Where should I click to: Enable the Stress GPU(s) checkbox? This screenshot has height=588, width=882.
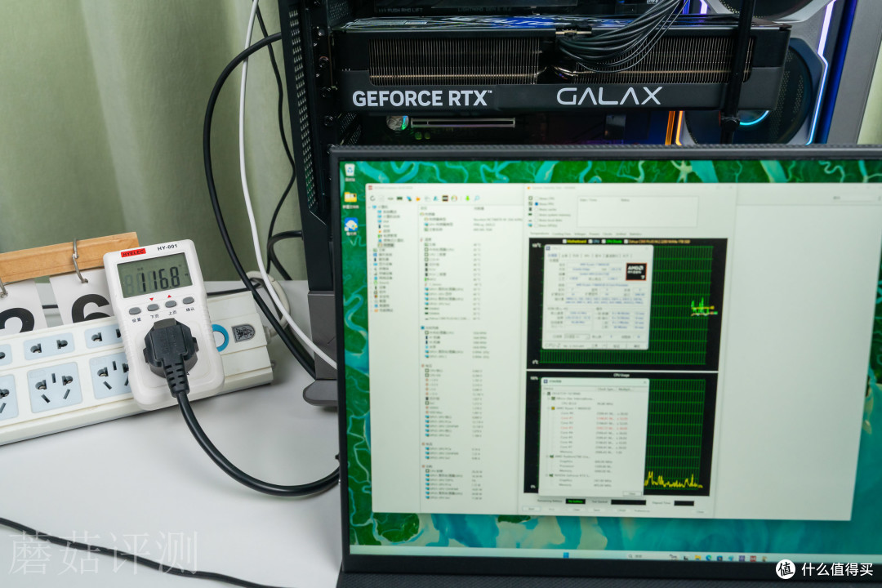coord(537,225)
